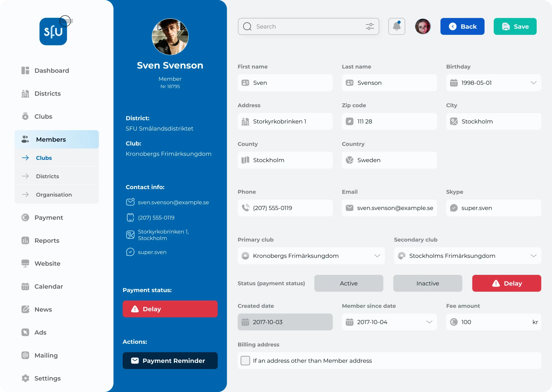Viewport: 552px width, 392px height.
Task: Set payment status to Inactive
Action: [x=427, y=283]
